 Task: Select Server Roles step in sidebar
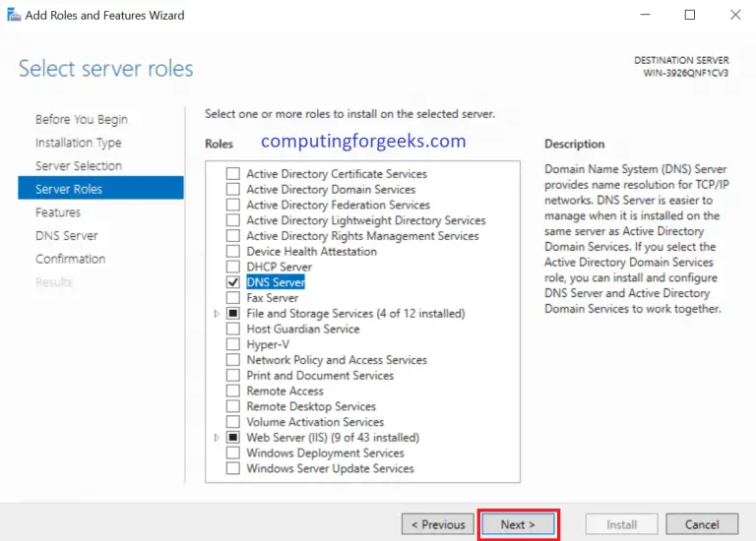point(100,188)
